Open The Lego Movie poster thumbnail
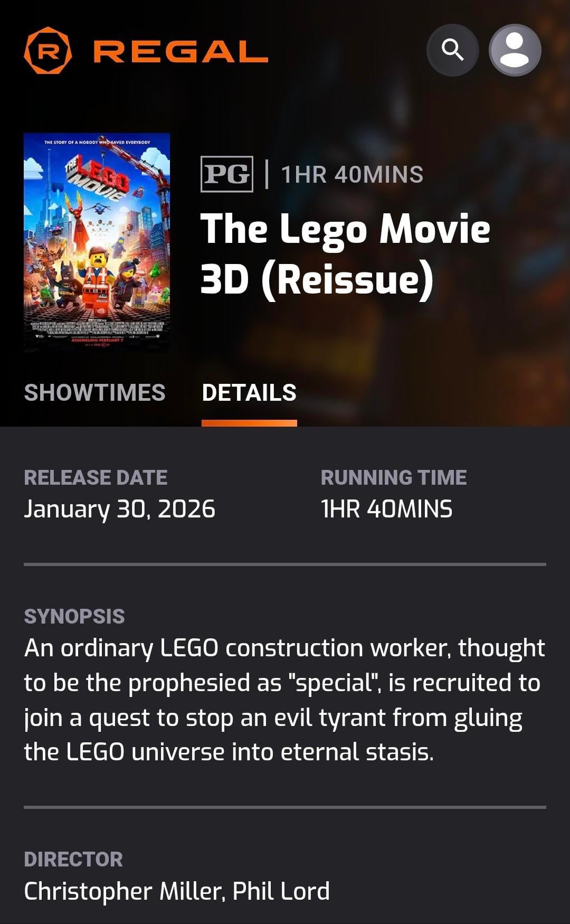 click(97, 242)
